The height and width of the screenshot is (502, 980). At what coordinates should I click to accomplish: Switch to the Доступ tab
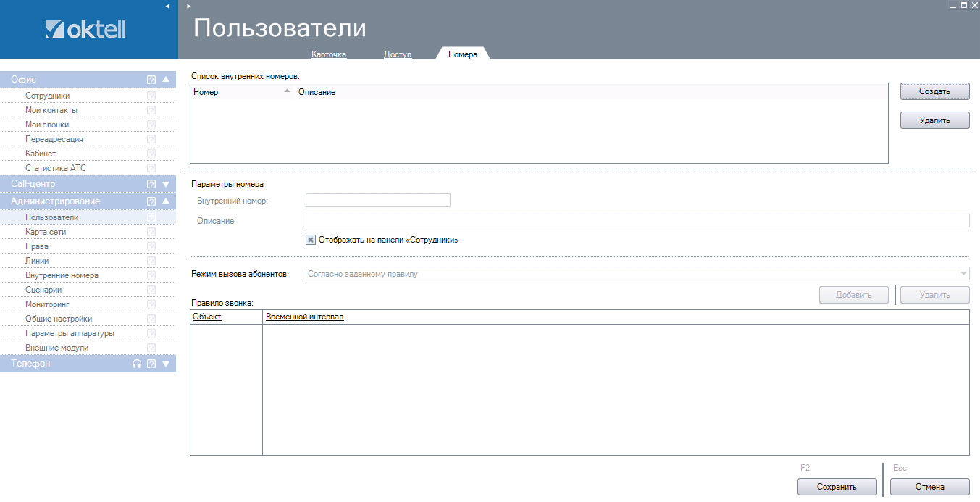pyautogui.click(x=398, y=54)
